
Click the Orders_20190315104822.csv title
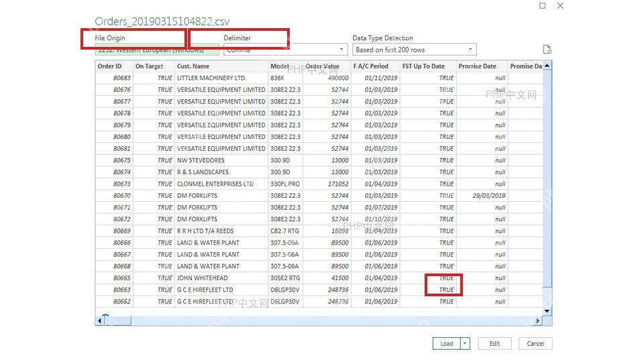click(162, 21)
